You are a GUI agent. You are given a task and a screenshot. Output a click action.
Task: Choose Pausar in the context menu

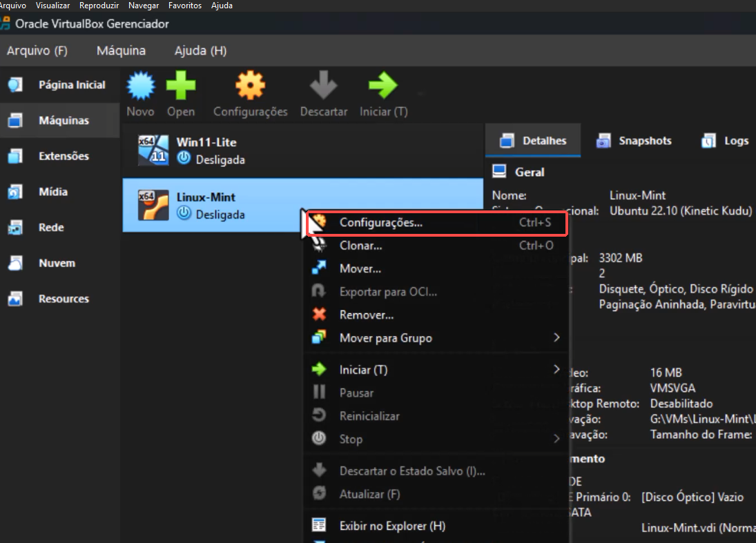point(437,393)
